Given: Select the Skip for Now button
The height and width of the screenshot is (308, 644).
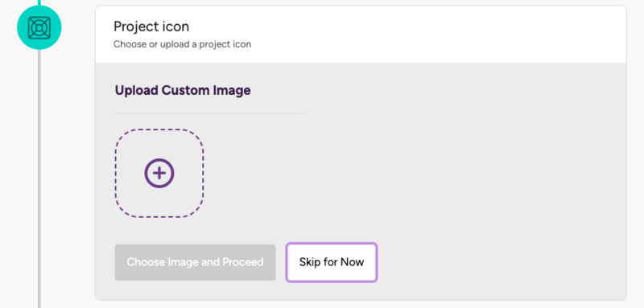Looking at the screenshot, I should pos(332,262).
